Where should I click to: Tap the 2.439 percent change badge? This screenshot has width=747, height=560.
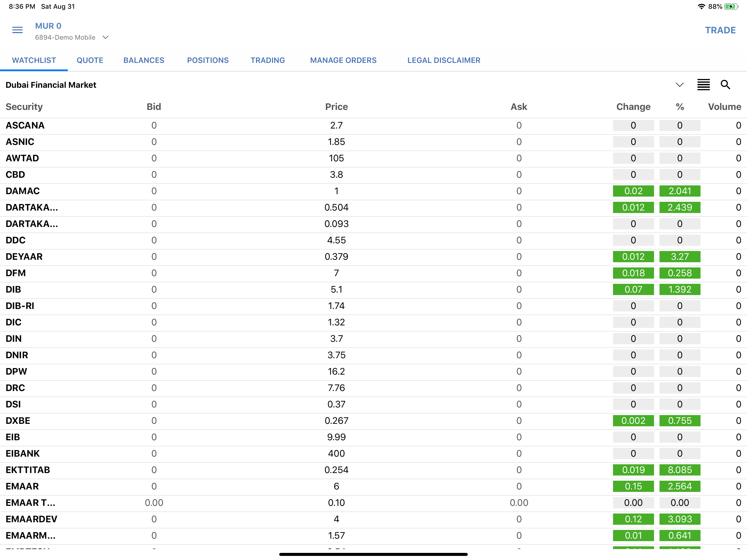coord(679,207)
